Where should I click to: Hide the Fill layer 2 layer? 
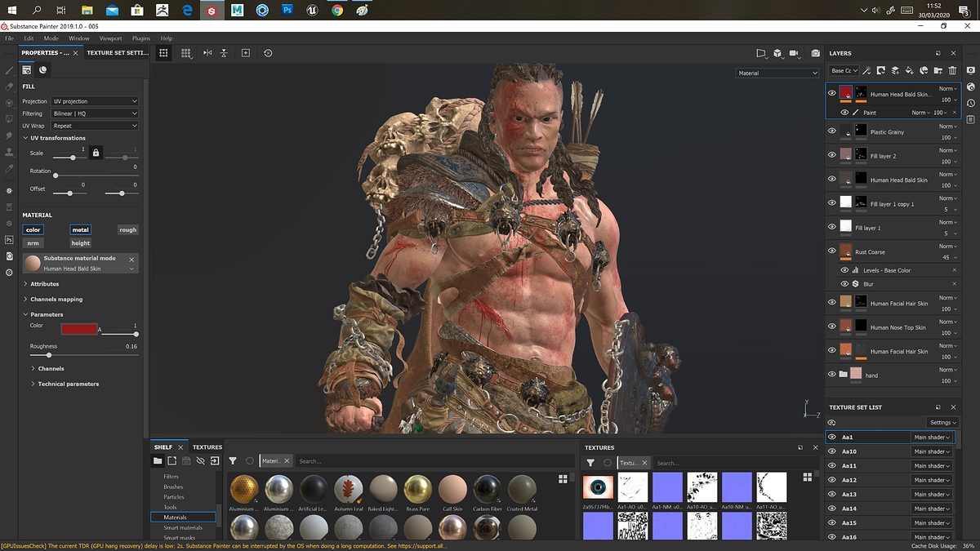tap(832, 155)
